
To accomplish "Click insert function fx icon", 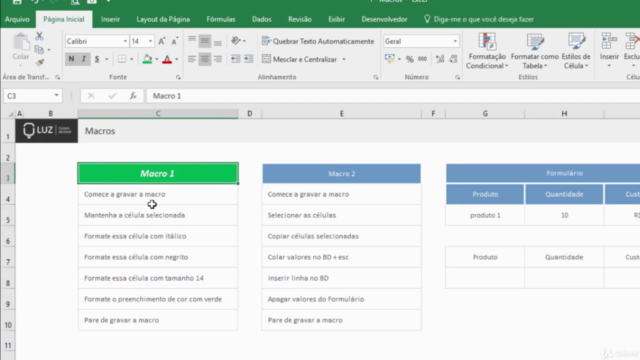I will pos(133,96).
